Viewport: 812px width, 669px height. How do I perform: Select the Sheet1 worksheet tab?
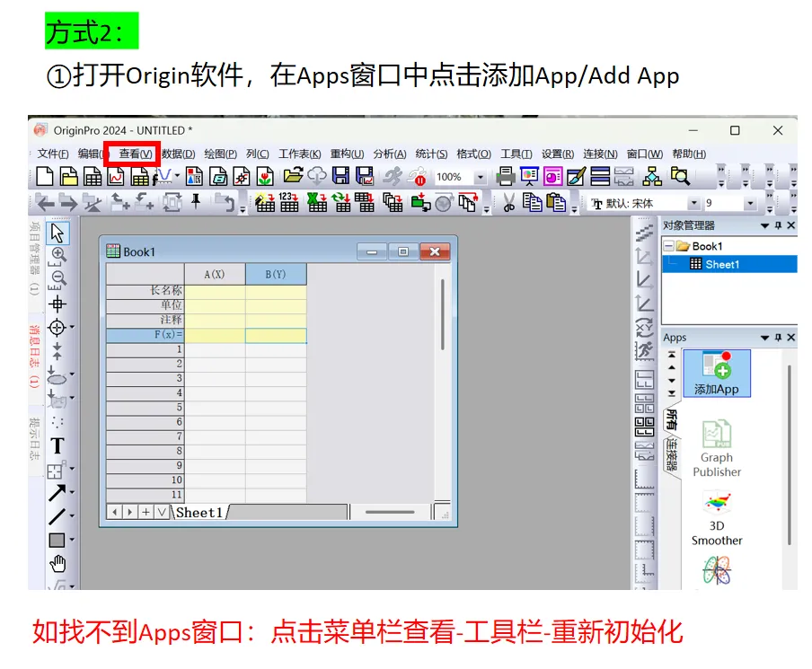(200, 512)
